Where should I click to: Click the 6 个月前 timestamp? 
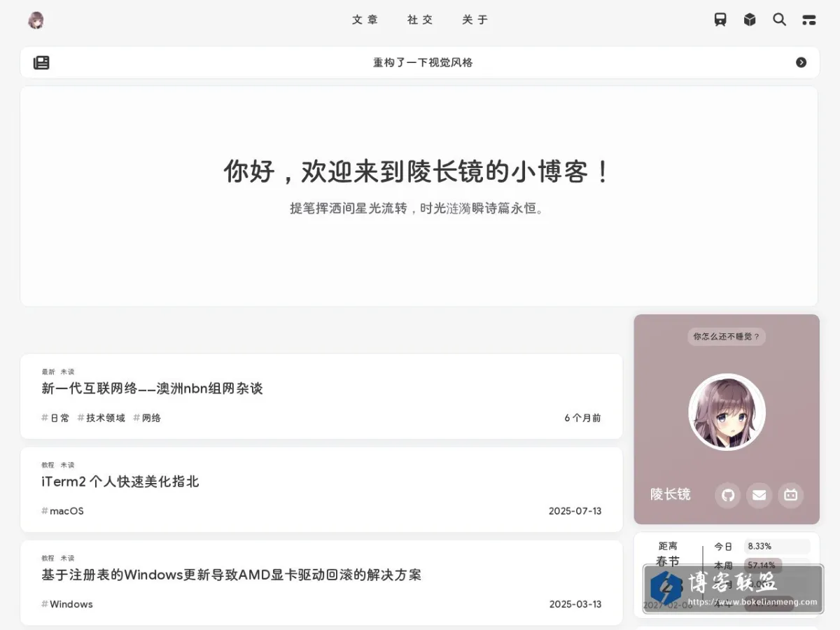(x=583, y=418)
